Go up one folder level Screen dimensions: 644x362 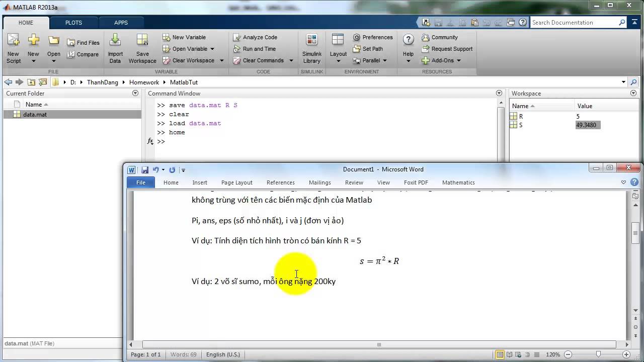coord(31,82)
